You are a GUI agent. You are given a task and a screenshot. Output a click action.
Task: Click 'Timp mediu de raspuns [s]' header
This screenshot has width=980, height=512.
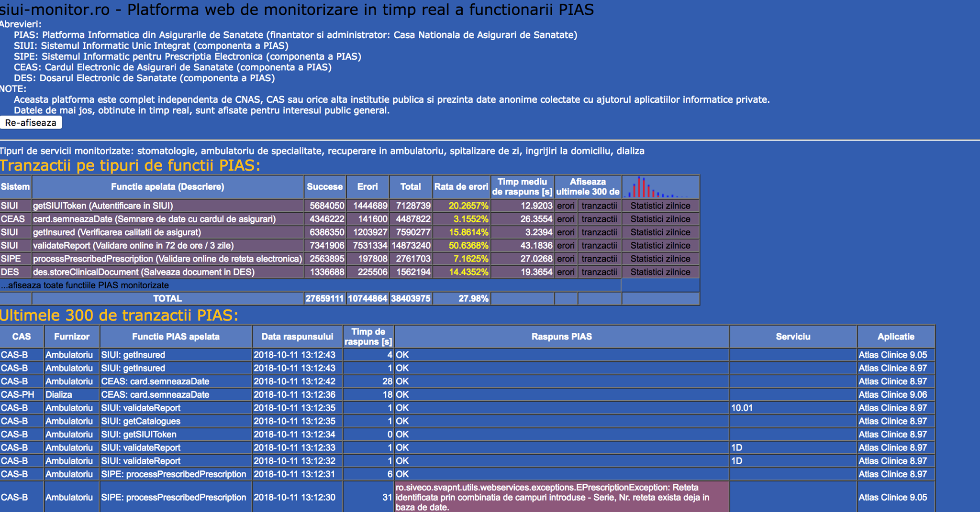[x=522, y=187]
